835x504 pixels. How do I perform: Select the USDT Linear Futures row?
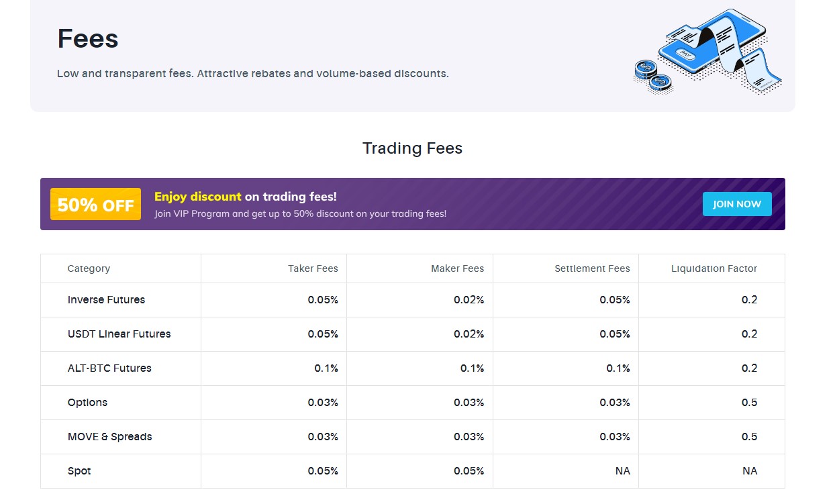coord(118,334)
